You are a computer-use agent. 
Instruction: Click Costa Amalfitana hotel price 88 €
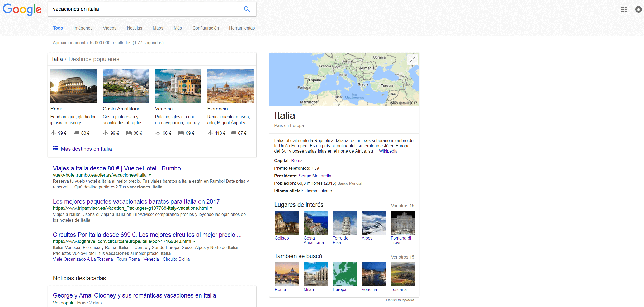134,133
